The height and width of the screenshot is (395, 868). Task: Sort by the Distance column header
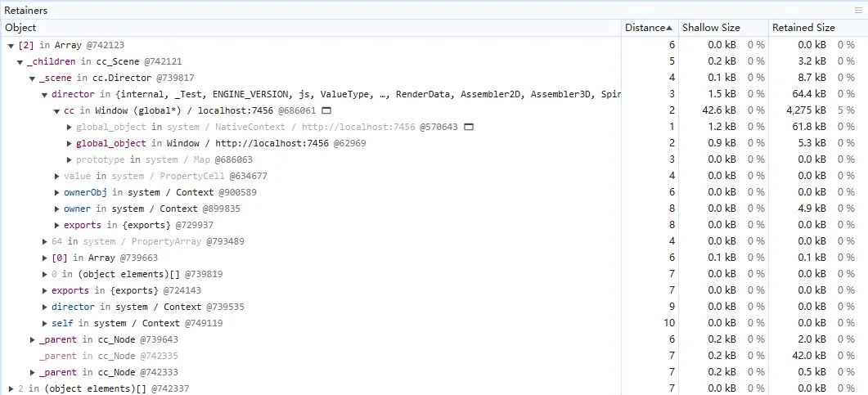coord(649,28)
